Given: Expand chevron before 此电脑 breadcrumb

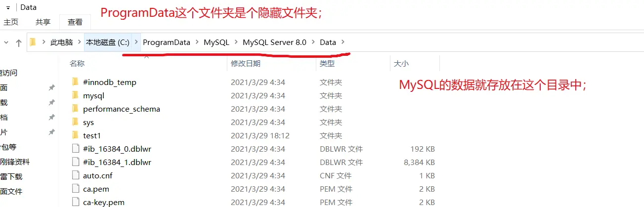Looking at the screenshot, I should pos(44,42).
